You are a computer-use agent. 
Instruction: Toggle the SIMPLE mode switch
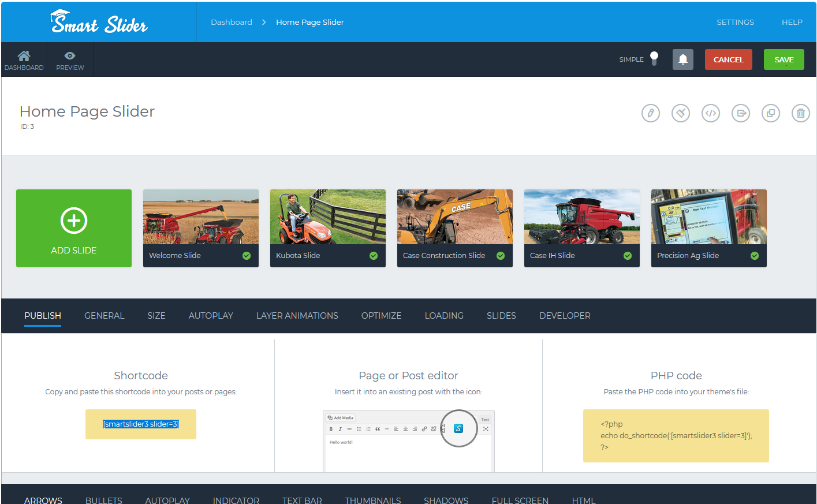[654, 59]
